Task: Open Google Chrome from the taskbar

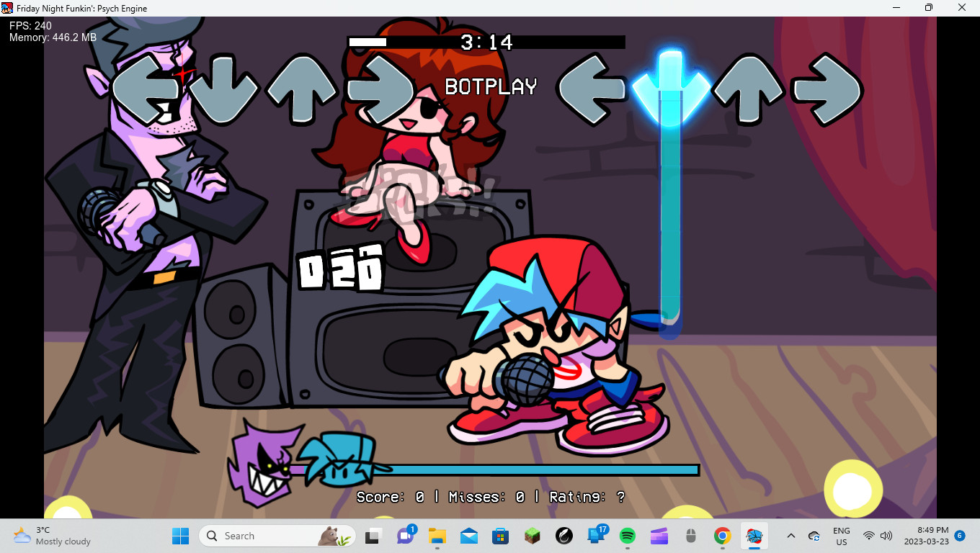Action: [x=722, y=536]
